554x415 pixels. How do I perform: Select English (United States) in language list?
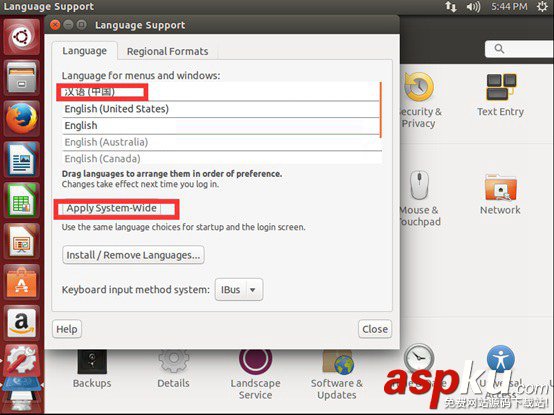click(x=220, y=109)
